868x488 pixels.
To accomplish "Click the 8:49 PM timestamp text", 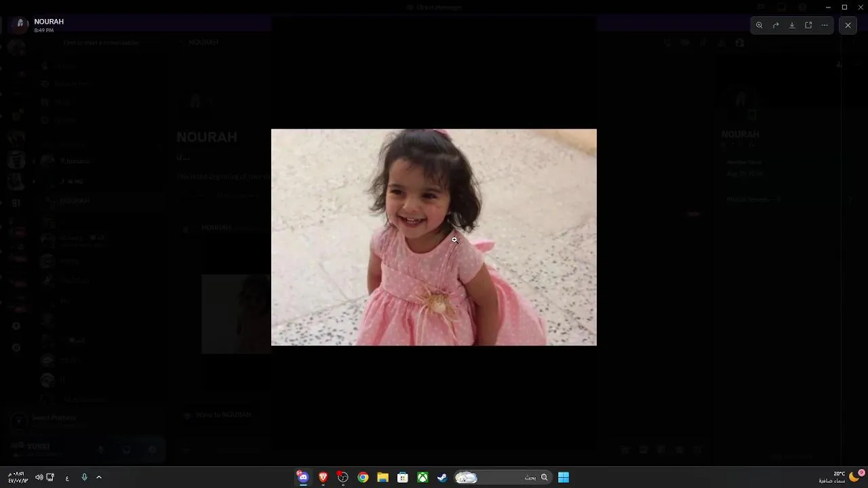I will [43, 30].
